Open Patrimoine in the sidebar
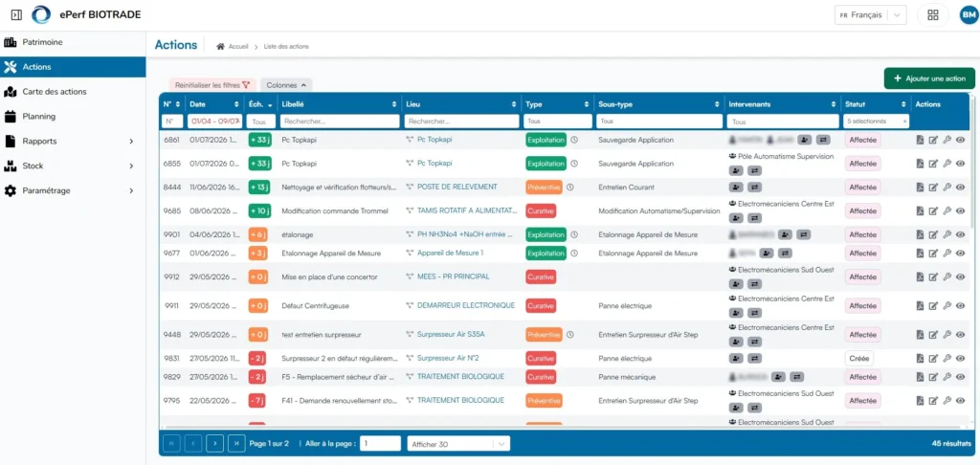The image size is (980, 465). click(x=73, y=42)
